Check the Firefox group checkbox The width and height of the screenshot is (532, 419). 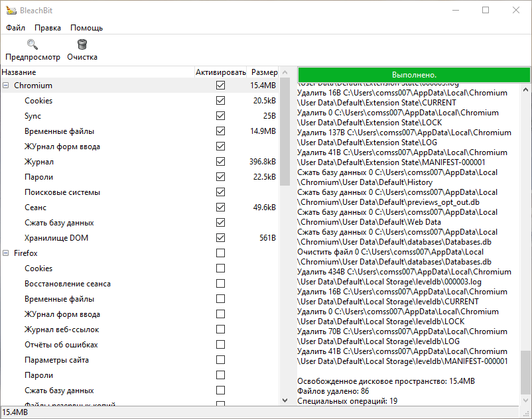(x=220, y=253)
